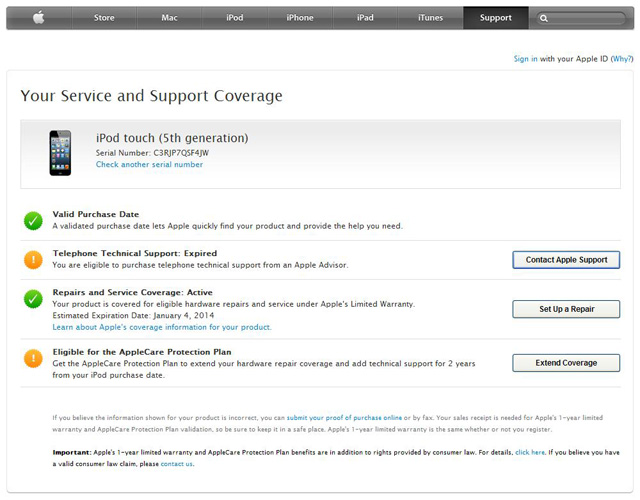Click the Repairs and Service Coverage: Active heading

[133, 292]
